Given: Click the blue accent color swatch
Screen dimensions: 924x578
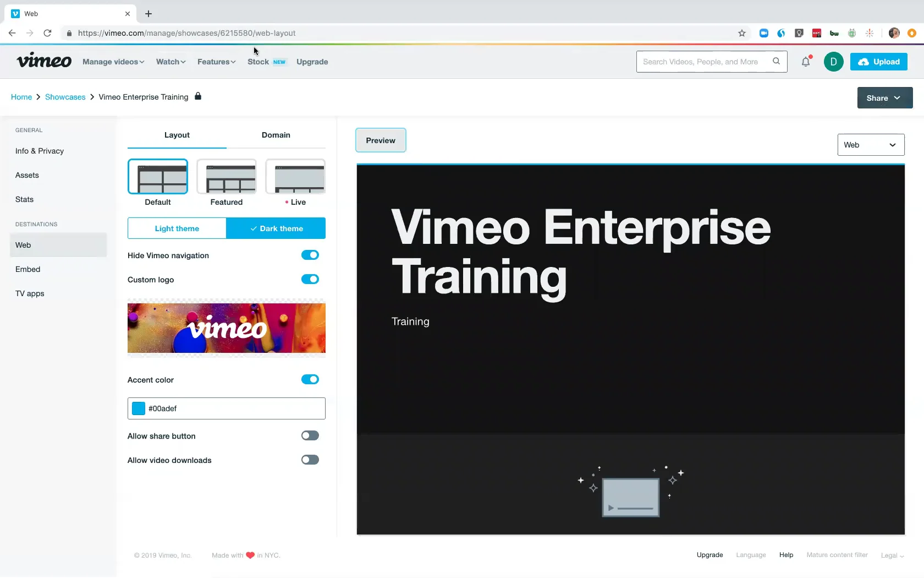Looking at the screenshot, I should click(139, 408).
